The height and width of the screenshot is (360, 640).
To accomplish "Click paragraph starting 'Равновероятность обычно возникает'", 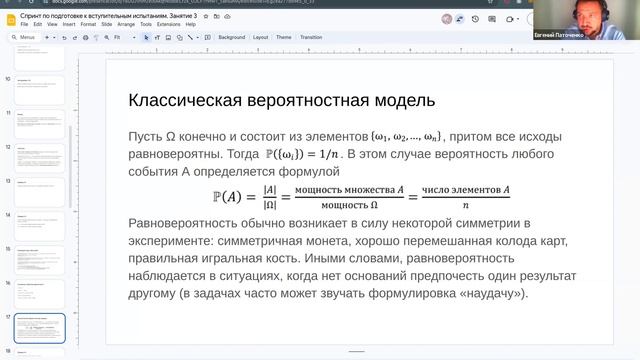I will point(352,258).
